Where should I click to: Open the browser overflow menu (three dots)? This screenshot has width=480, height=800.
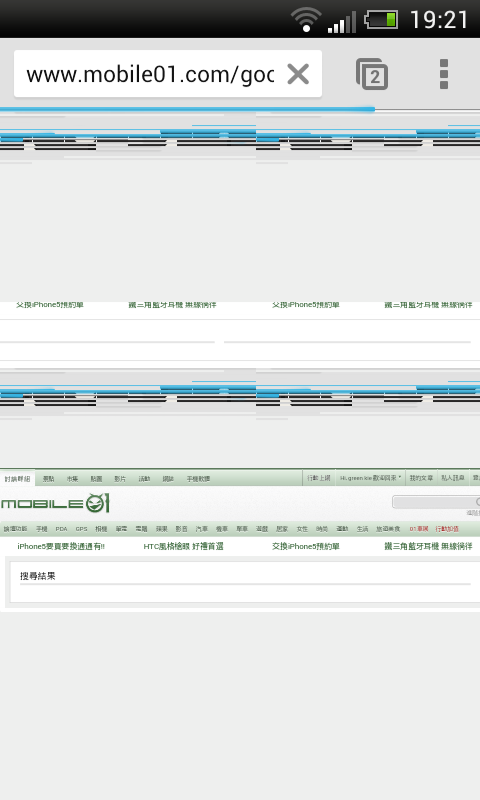(444, 74)
